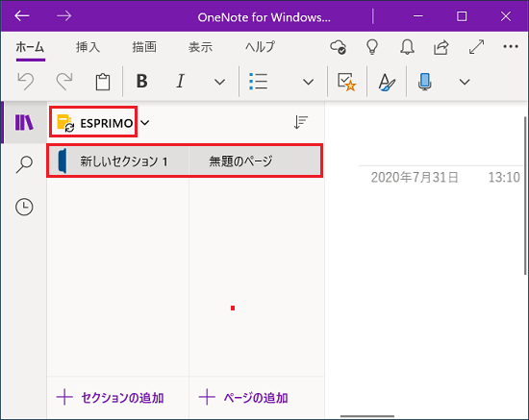
Task: Click the back arrow in title bar
Action: 22,15
